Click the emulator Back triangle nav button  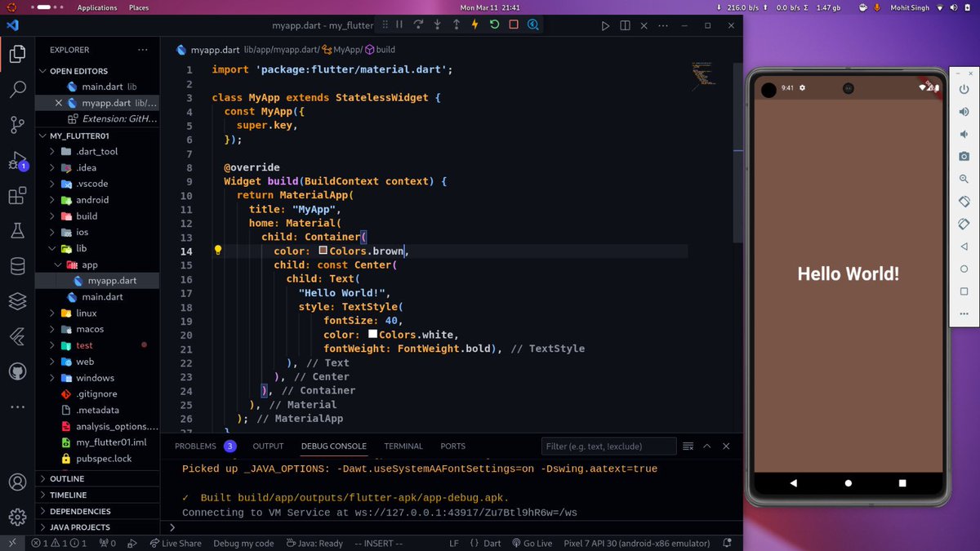click(x=793, y=483)
